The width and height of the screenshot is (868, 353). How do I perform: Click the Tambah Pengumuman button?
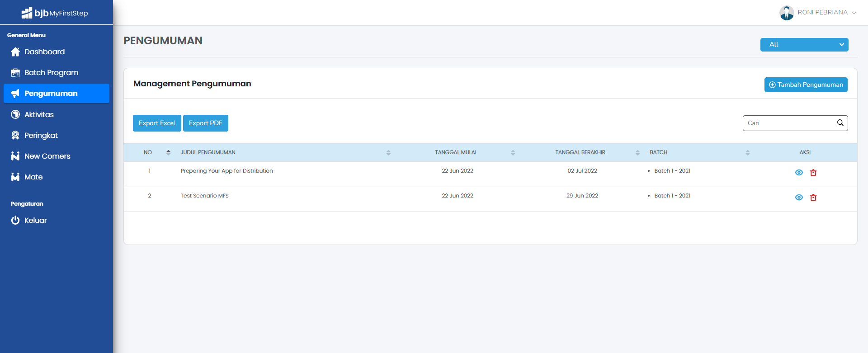click(806, 85)
